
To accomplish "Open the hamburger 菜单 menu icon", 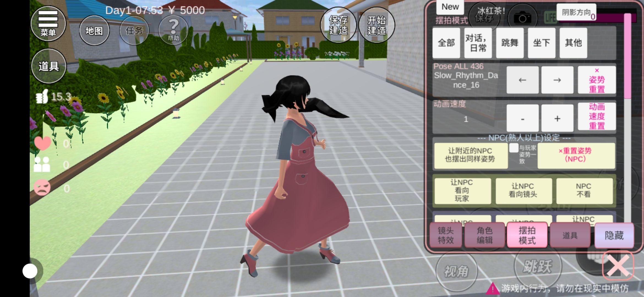I will (48, 23).
